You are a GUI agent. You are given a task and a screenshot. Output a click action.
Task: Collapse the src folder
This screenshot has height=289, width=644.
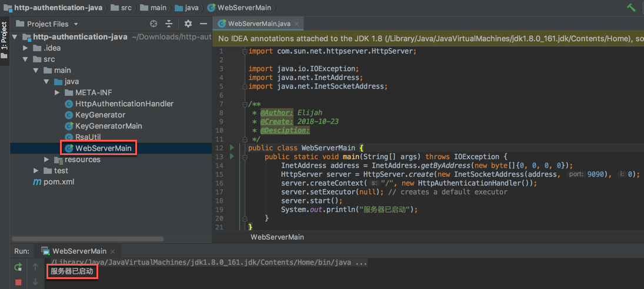click(25, 59)
